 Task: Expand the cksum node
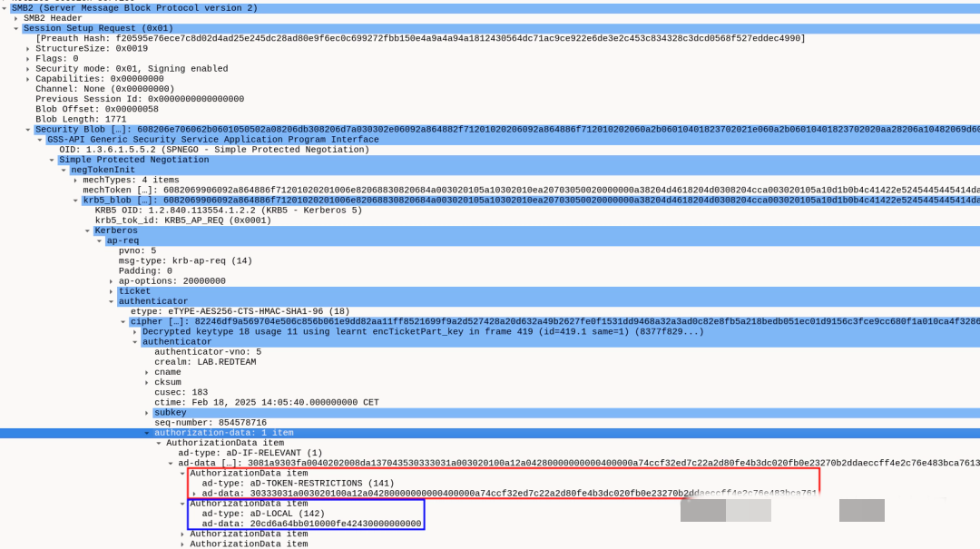click(147, 382)
